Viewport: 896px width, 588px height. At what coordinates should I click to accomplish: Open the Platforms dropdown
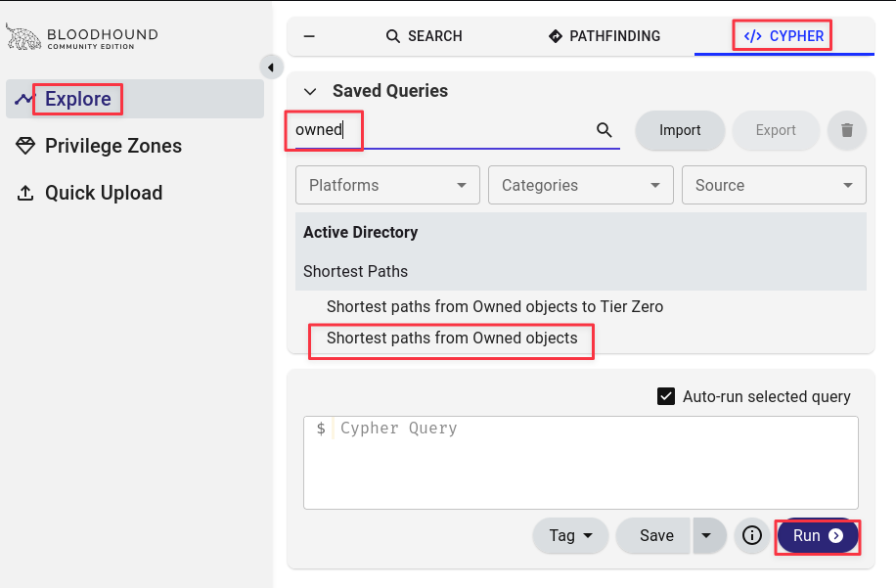387,185
